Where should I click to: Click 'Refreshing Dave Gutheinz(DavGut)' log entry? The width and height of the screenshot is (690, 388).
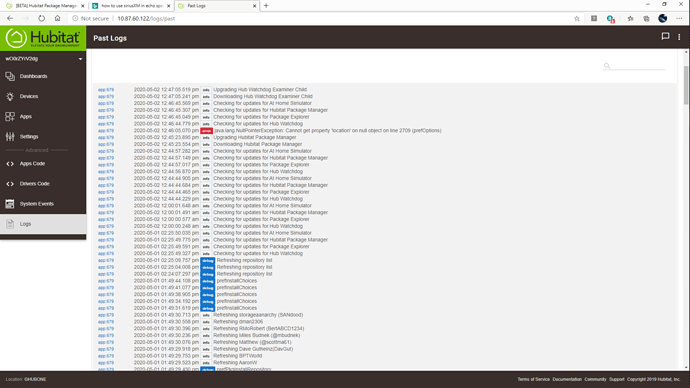click(253, 349)
